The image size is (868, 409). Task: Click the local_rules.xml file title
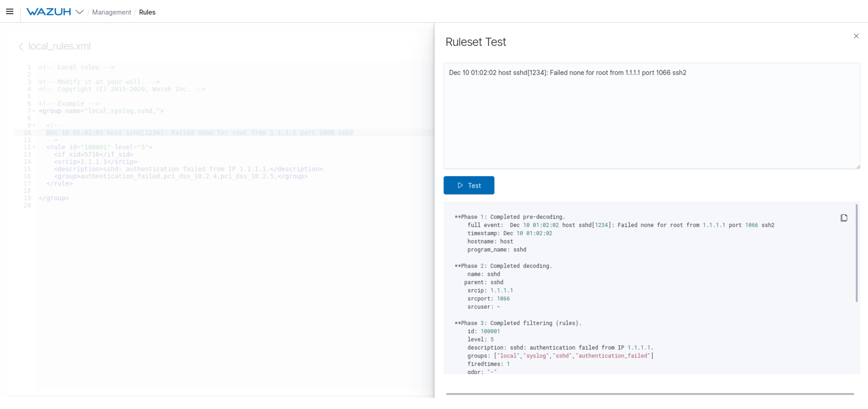pyautogui.click(x=59, y=46)
